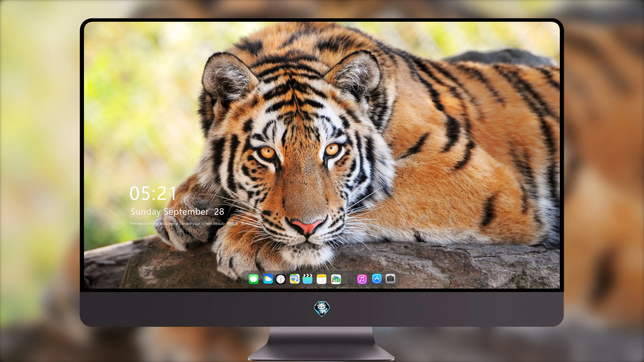Open the blue App Store icon
Screen dimensions: 644x362
377,279
